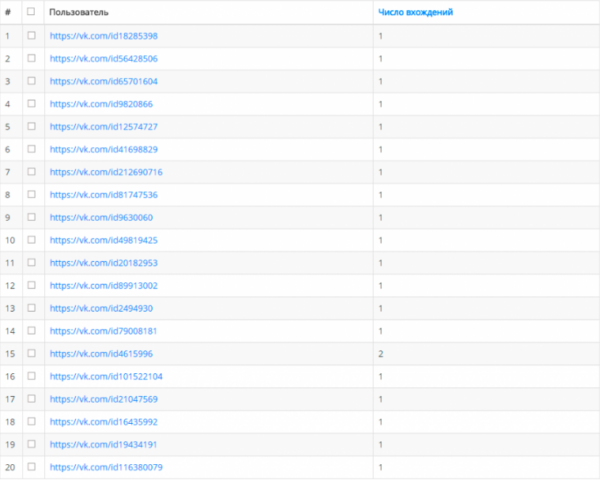Check the box of row id89913002
The image size is (600, 480).
click(x=31, y=285)
